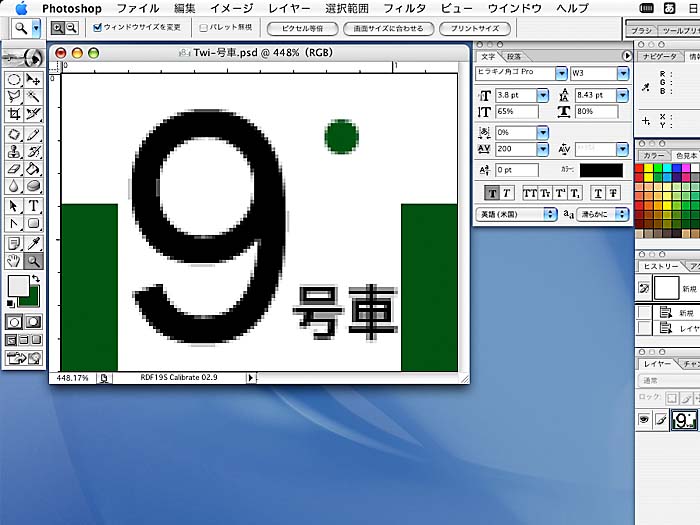Open the 0% tsume dropdown
700x525 pixels.
point(542,133)
